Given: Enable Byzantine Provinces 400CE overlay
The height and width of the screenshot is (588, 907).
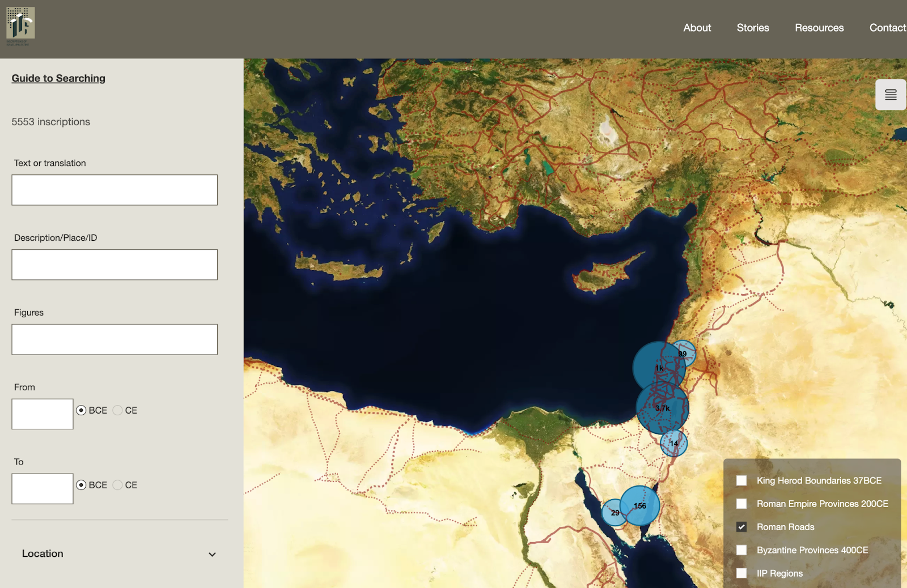Looking at the screenshot, I should [x=741, y=550].
